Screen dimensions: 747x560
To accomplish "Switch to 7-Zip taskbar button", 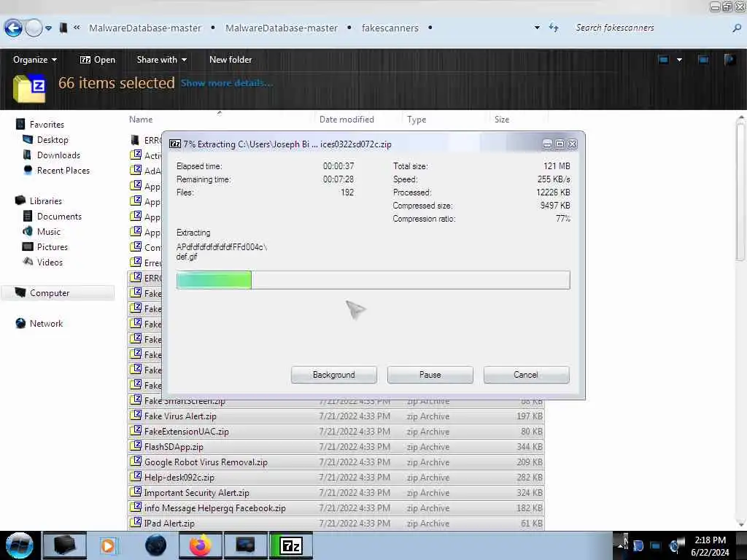I will coord(291,545).
